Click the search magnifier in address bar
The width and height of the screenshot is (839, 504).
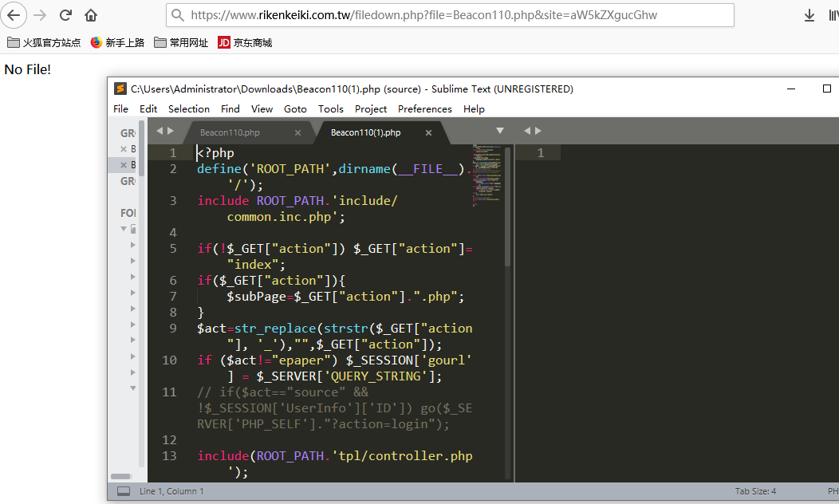click(178, 15)
